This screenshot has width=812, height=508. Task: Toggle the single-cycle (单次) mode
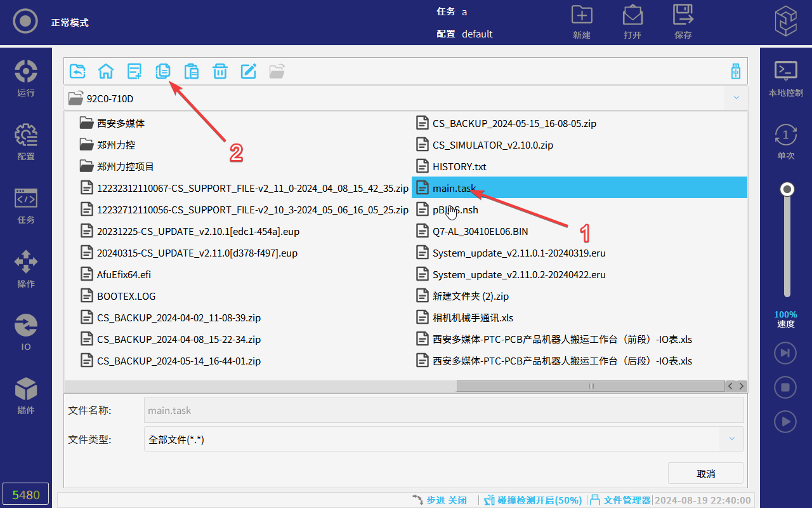pos(786,142)
